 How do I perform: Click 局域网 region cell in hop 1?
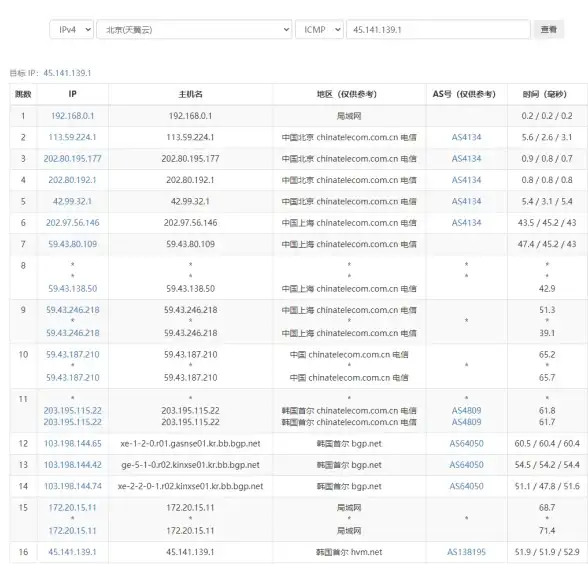349,116
